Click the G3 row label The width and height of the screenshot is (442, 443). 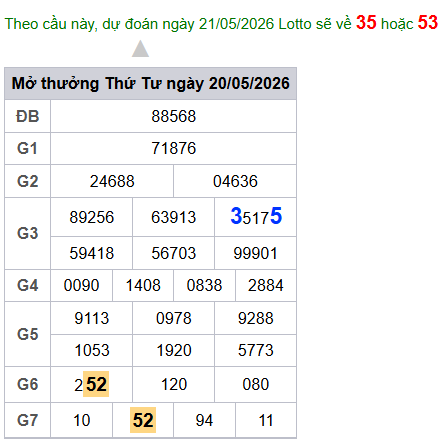pos(27,233)
